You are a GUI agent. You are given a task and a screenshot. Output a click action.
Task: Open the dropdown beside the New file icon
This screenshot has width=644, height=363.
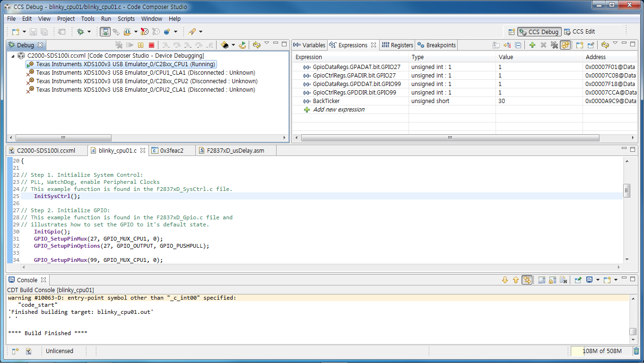pos(24,32)
